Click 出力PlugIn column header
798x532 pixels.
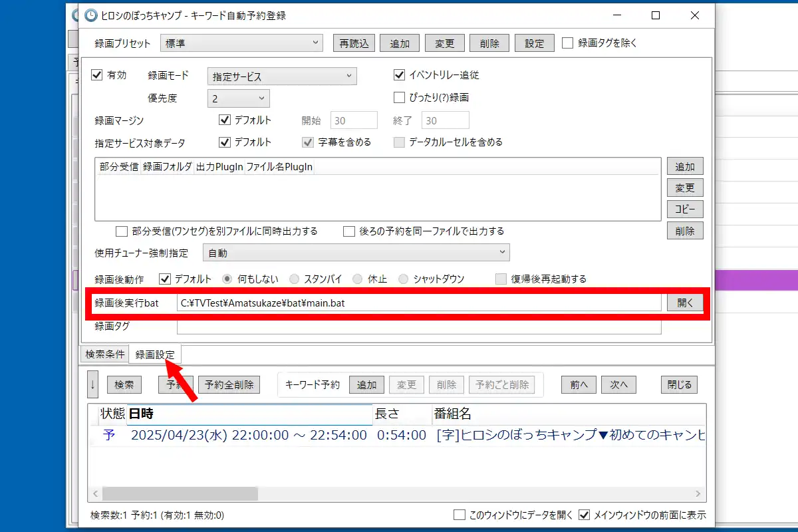pyautogui.click(x=219, y=167)
